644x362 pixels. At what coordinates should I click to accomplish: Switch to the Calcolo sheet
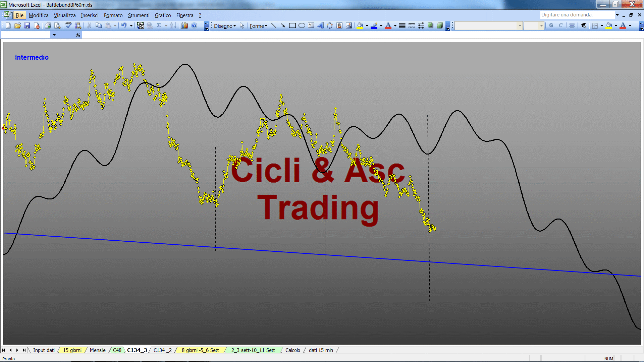click(292, 350)
